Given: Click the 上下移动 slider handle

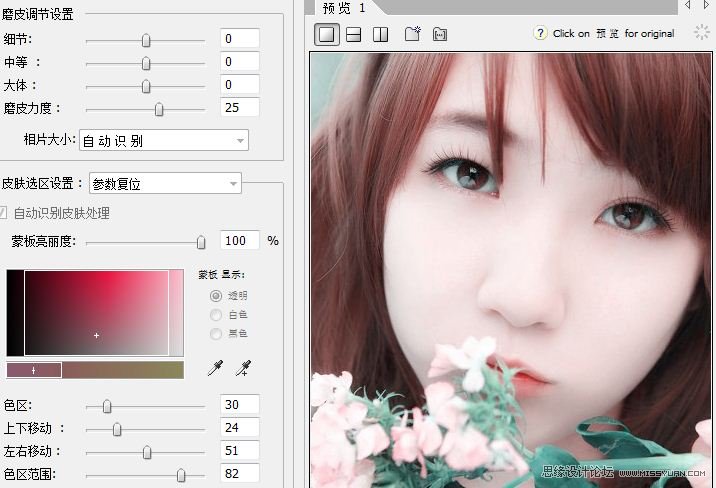Looking at the screenshot, I should coord(117,430).
